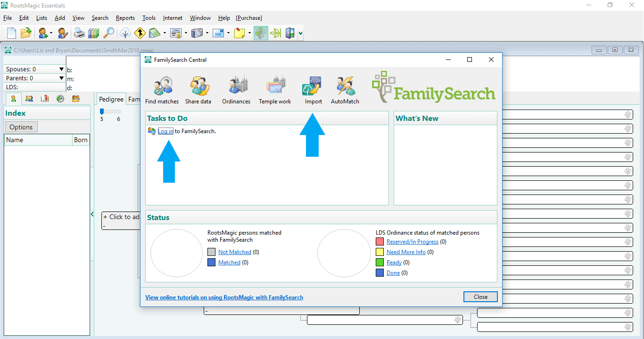This screenshot has width=644, height=339.
Task: Click the Name column header
Action: [38, 140]
